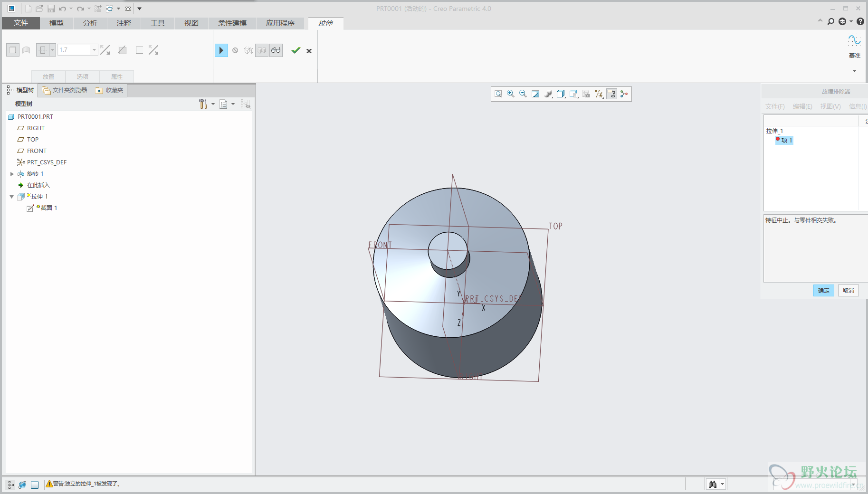Select the solid extrude option
The width and height of the screenshot is (868, 494).
(x=13, y=50)
